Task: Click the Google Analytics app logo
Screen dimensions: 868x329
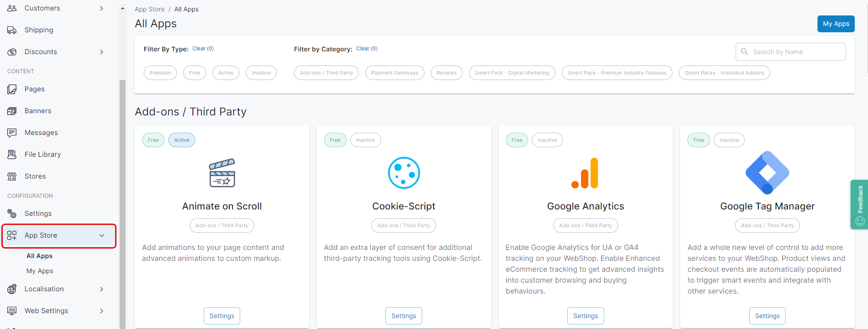Action: click(x=585, y=173)
